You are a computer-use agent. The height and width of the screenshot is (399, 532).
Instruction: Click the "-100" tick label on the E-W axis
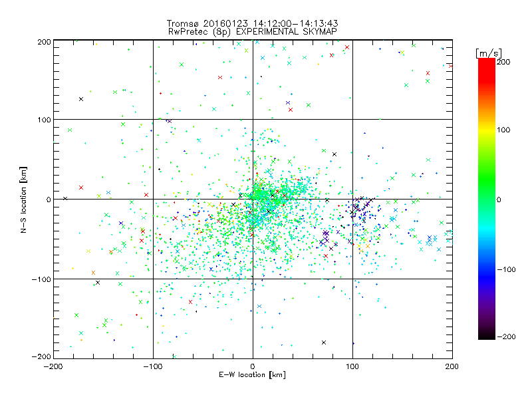click(153, 366)
